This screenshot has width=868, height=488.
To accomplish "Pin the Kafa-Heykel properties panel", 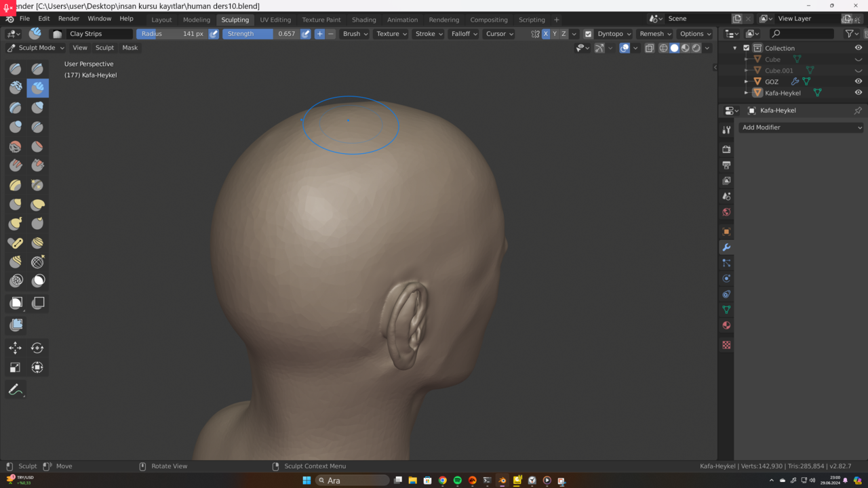I will click(858, 110).
